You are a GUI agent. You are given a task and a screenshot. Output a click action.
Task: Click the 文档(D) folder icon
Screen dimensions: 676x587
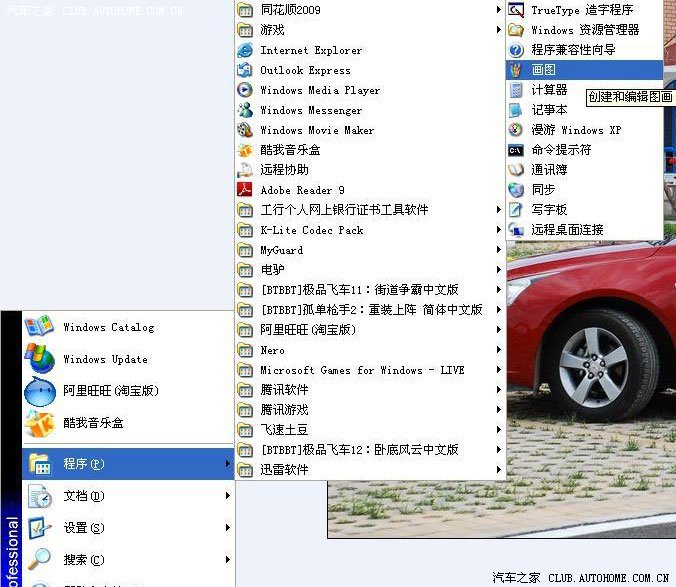point(40,496)
